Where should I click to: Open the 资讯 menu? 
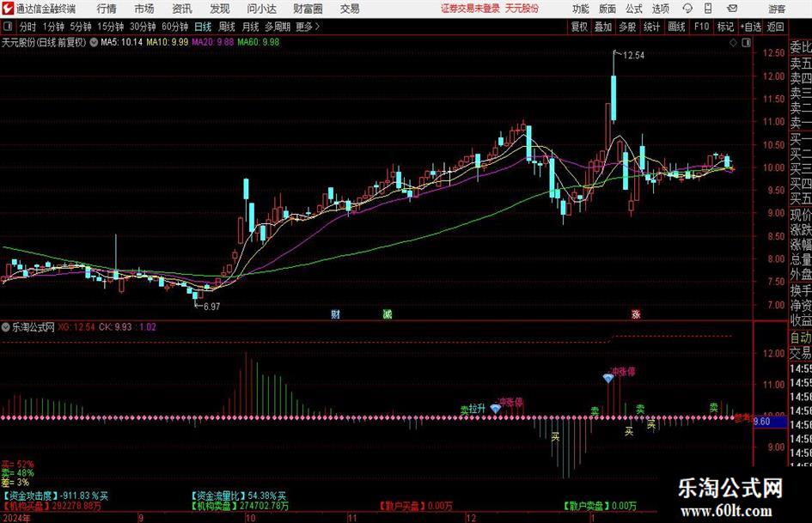click(x=182, y=9)
